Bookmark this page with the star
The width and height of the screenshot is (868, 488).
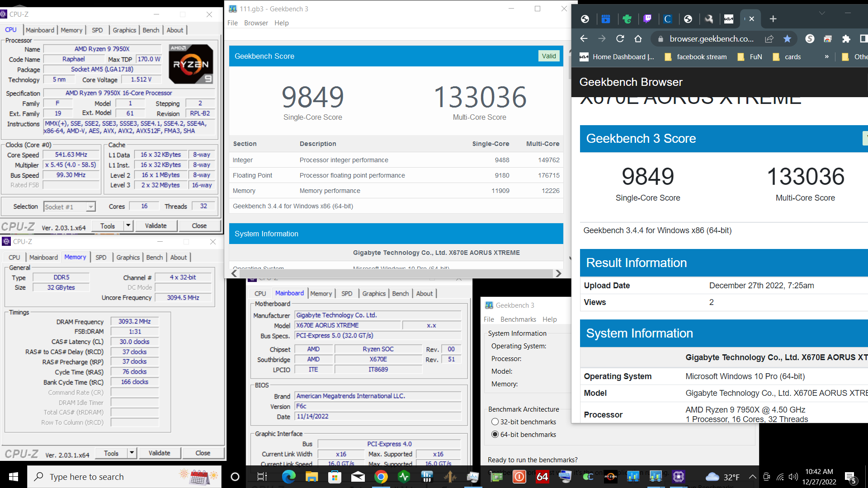coord(787,39)
